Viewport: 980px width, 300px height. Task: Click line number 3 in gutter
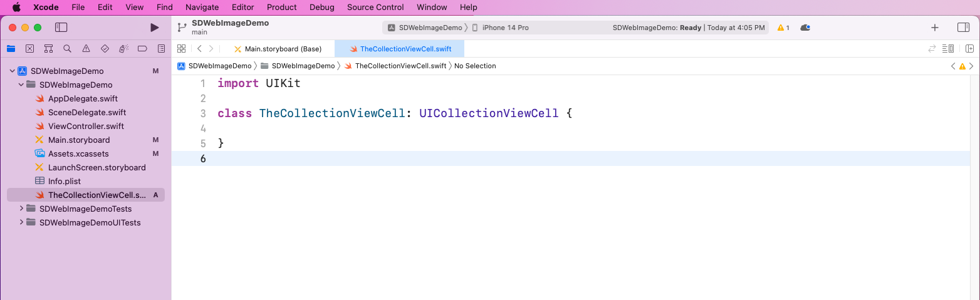coord(203,113)
